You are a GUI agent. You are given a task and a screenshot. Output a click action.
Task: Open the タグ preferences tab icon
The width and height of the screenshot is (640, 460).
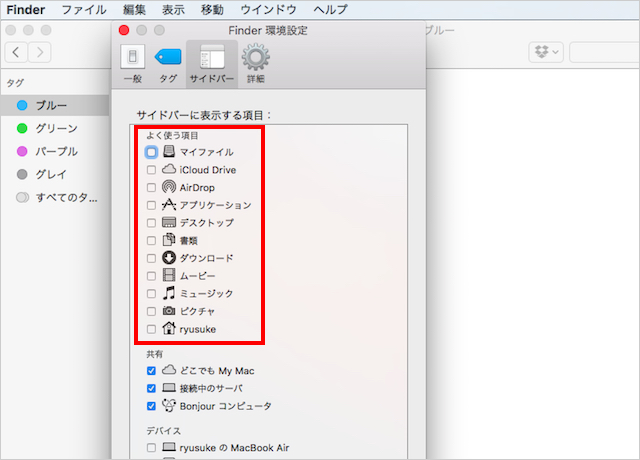click(x=168, y=57)
